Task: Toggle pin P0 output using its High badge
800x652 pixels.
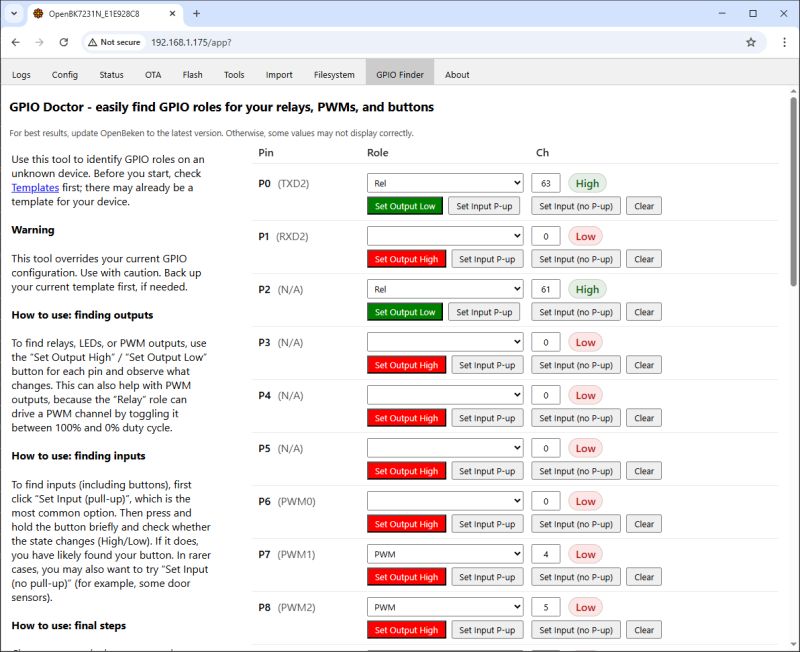Action: tap(587, 183)
